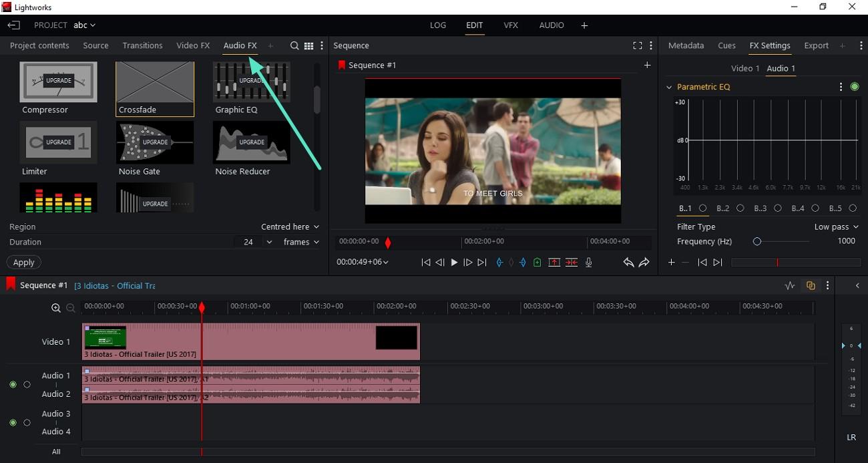Image resolution: width=868 pixels, height=463 pixels.
Task: Add a new layout tab after AUDIO
Action: tap(584, 25)
